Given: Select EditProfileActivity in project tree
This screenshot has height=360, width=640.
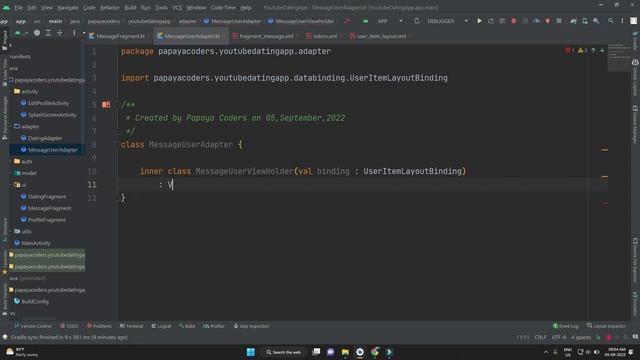Looking at the screenshot, I should (x=48, y=103).
